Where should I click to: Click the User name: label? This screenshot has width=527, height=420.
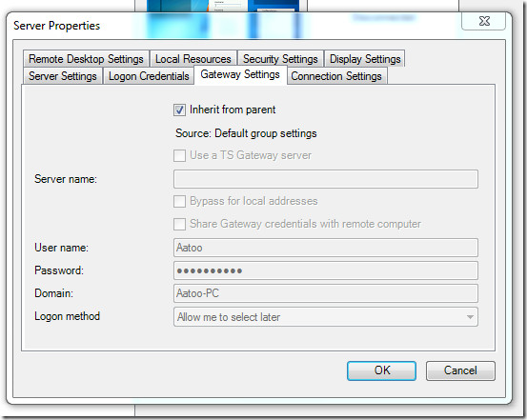[x=62, y=248]
